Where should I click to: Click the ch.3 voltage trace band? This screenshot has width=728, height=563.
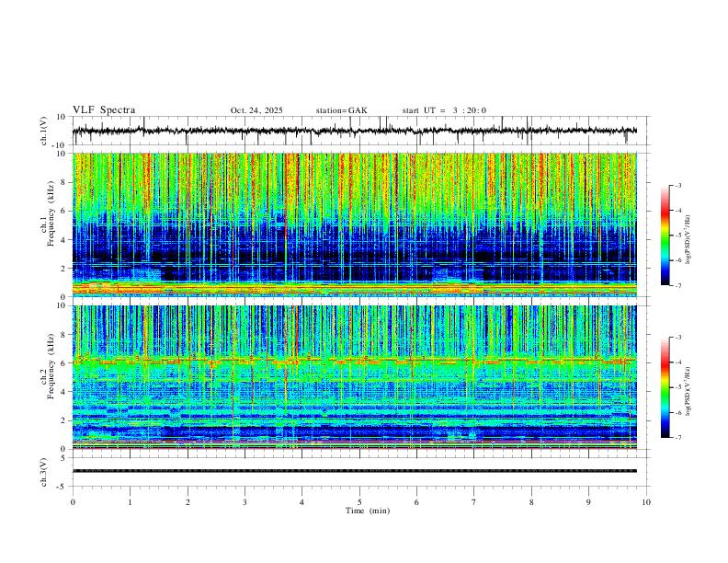[354, 471]
